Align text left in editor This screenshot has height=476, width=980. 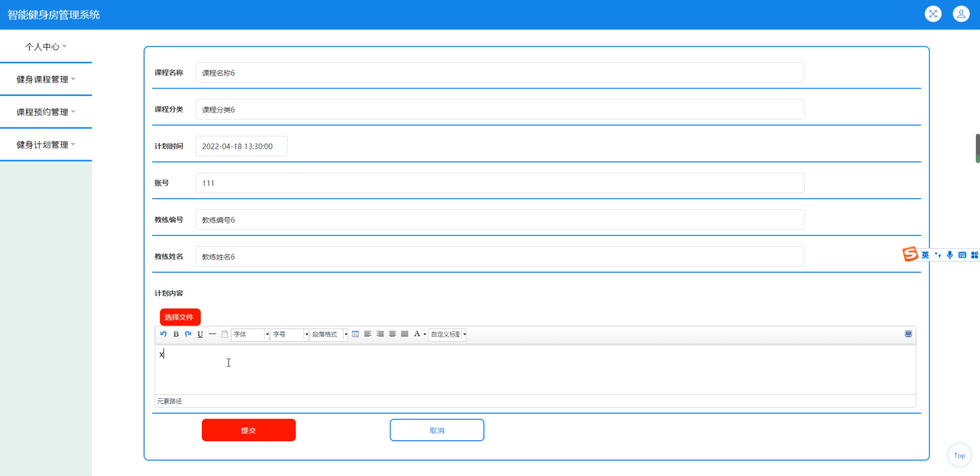(368, 334)
